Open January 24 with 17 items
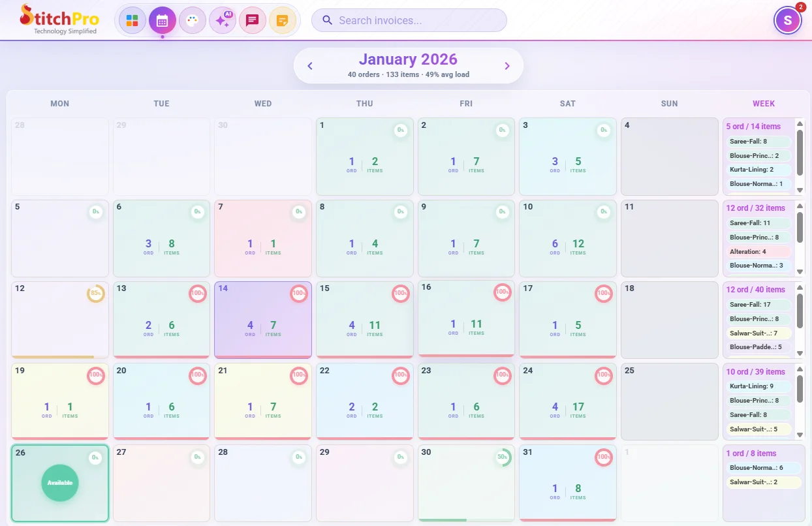 point(568,401)
